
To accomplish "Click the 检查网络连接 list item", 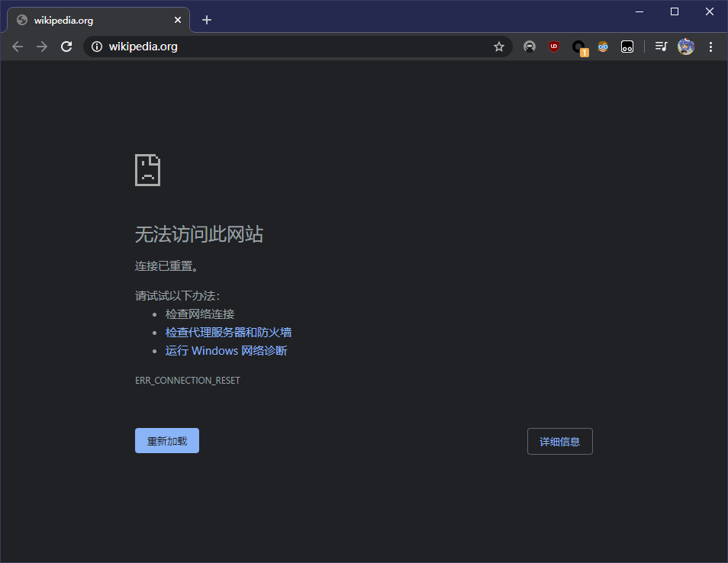I will point(200,314).
